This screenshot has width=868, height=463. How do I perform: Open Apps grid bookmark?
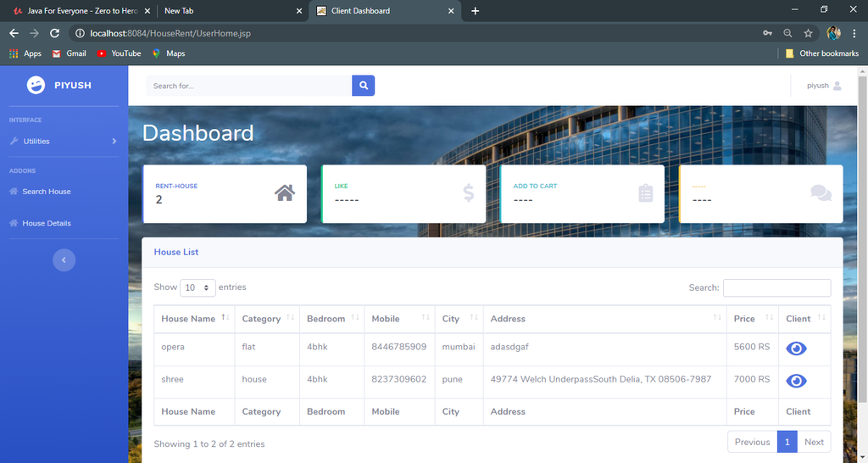25,53
